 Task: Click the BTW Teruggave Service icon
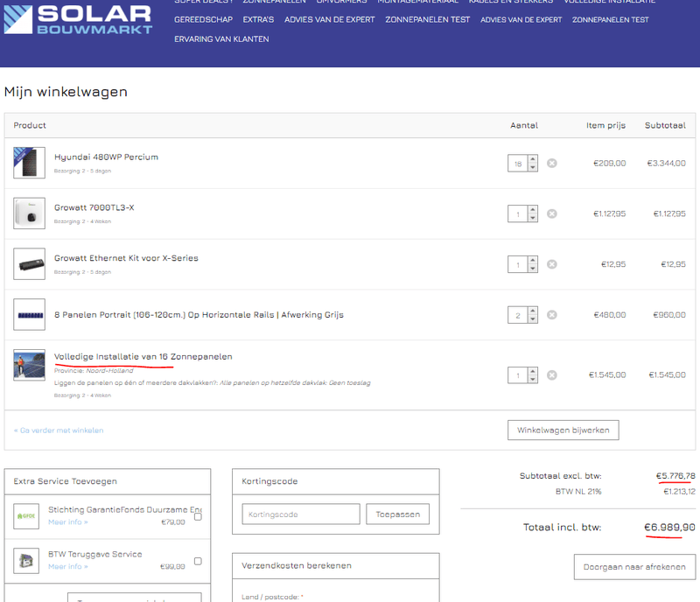point(26,561)
